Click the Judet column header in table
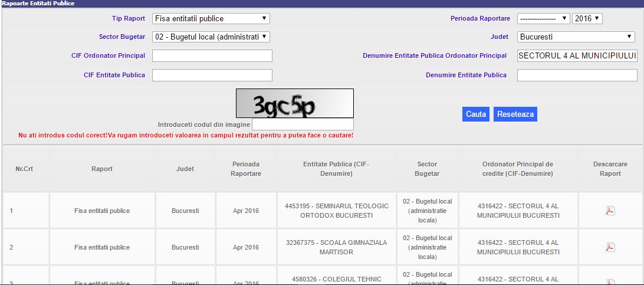Screen dimensions: 644x285 [185, 169]
